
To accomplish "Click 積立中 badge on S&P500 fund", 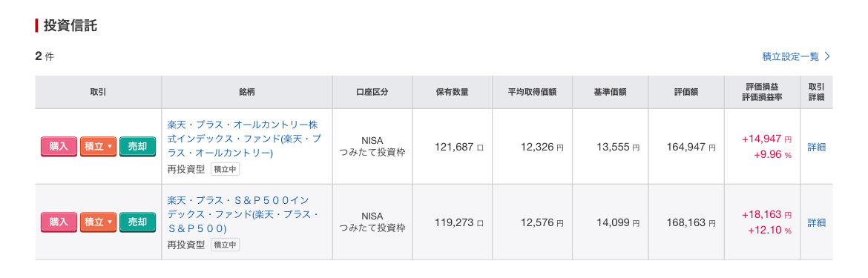I will (x=226, y=245).
